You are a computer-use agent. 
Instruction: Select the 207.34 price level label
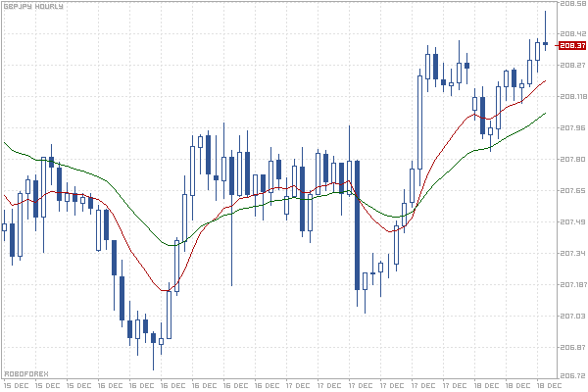point(571,253)
